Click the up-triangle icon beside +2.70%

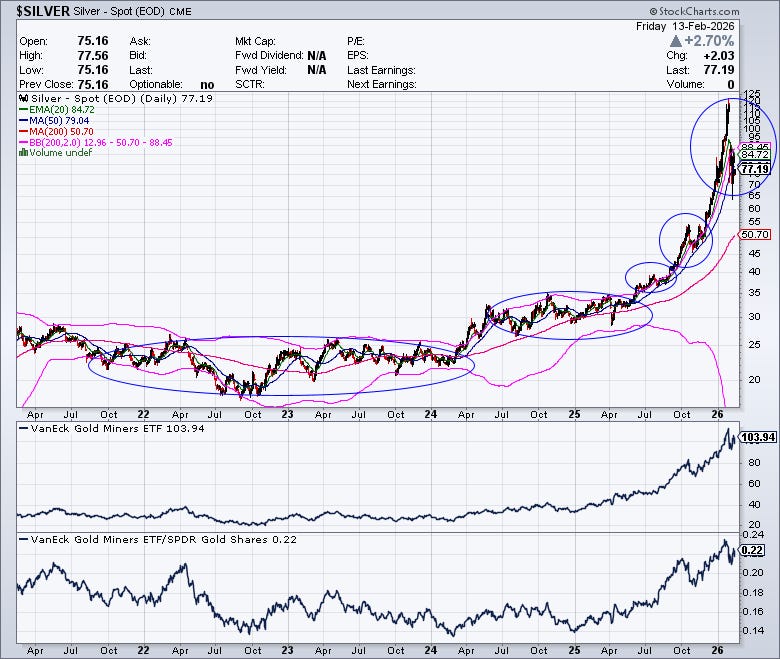(676, 41)
